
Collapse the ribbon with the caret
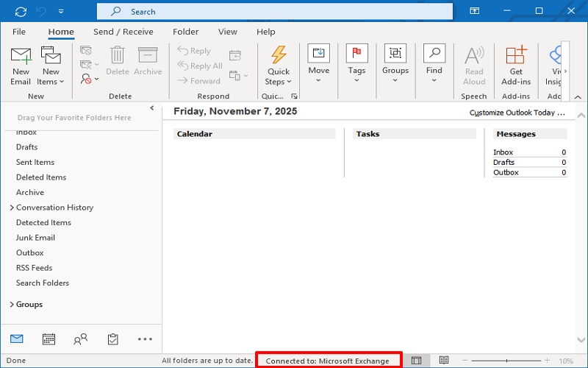[x=578, y=97]
